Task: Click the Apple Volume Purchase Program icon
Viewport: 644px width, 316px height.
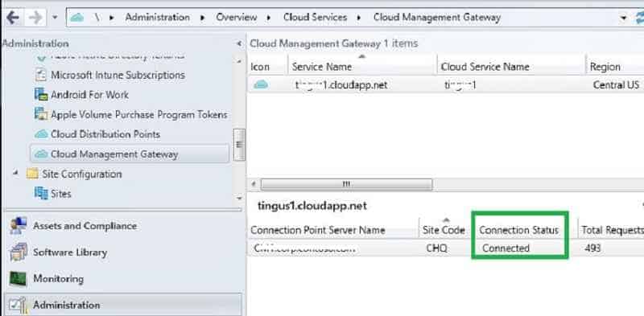Action: [41, 114]
